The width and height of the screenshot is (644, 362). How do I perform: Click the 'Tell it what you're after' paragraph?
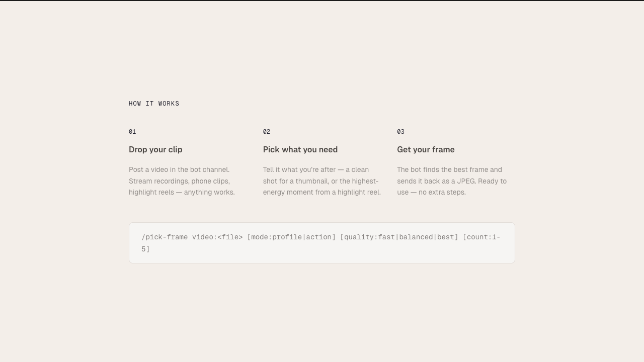click(322, 181)
